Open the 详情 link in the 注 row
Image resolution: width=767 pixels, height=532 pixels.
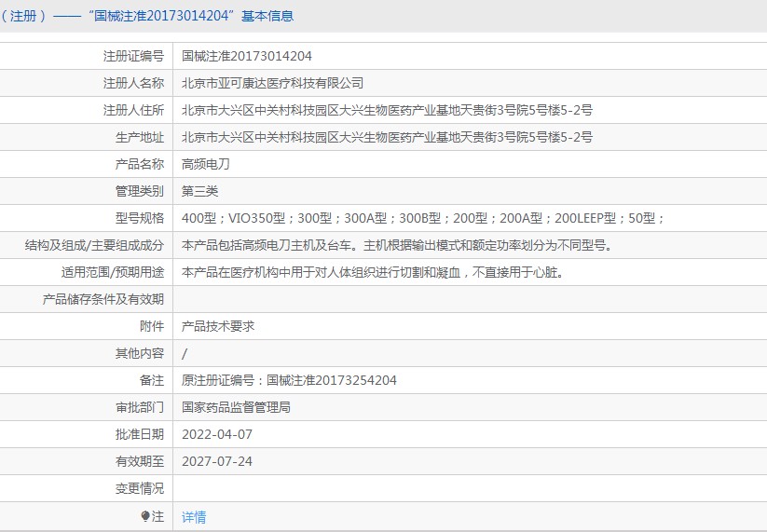[x=194, y=517]
